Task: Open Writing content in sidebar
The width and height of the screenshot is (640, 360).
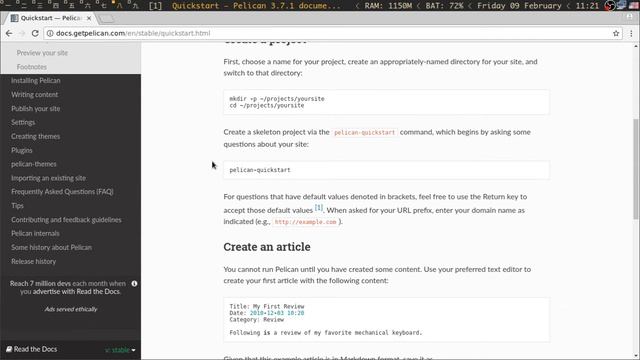Action: (x=34, y=94)
